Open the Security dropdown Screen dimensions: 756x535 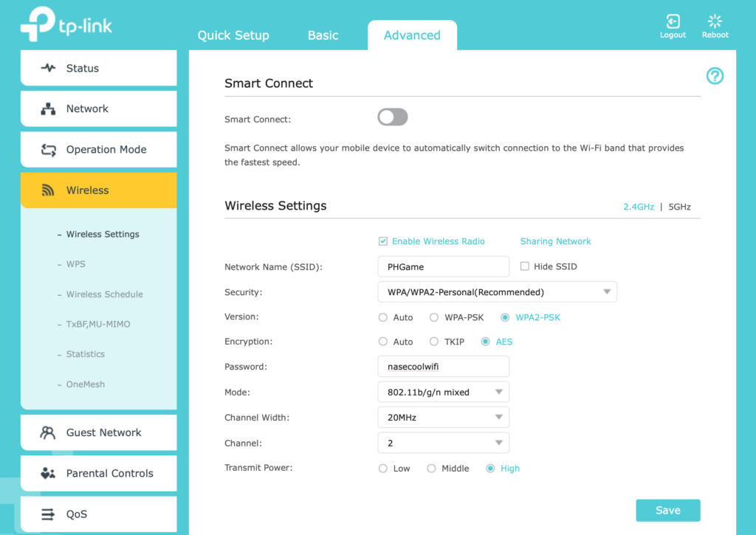tap(497, 292)
